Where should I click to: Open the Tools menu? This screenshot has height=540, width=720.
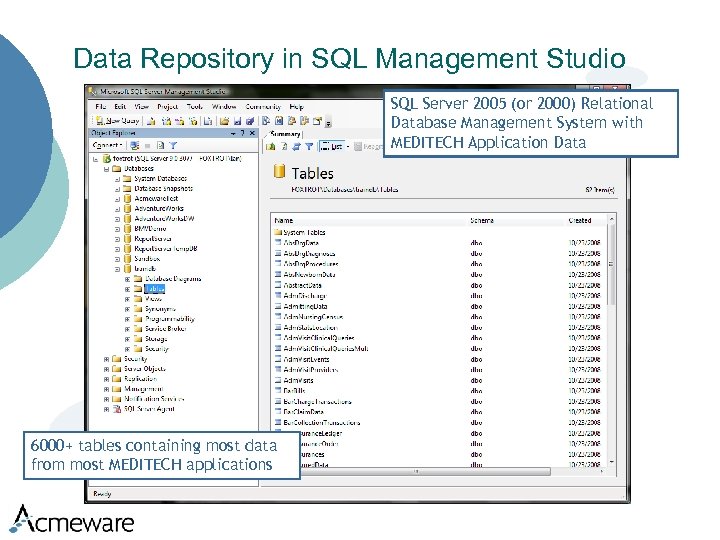[195, 107]
